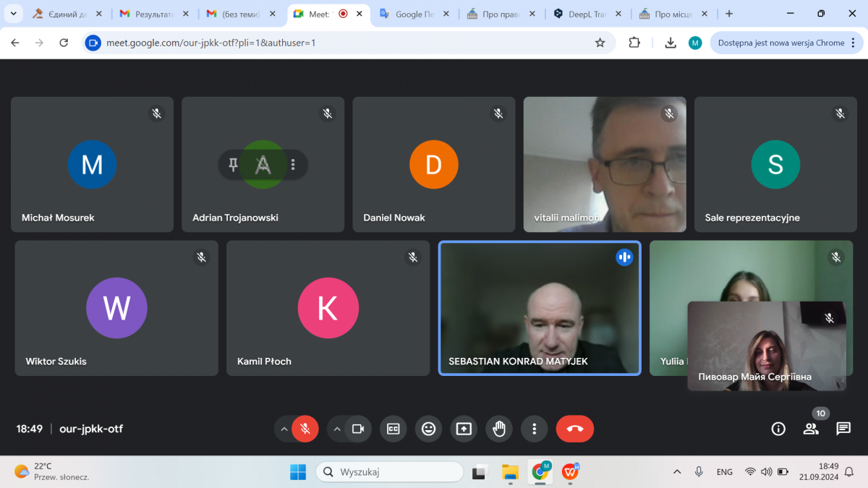Unmute the microphone

pos(305,429)
